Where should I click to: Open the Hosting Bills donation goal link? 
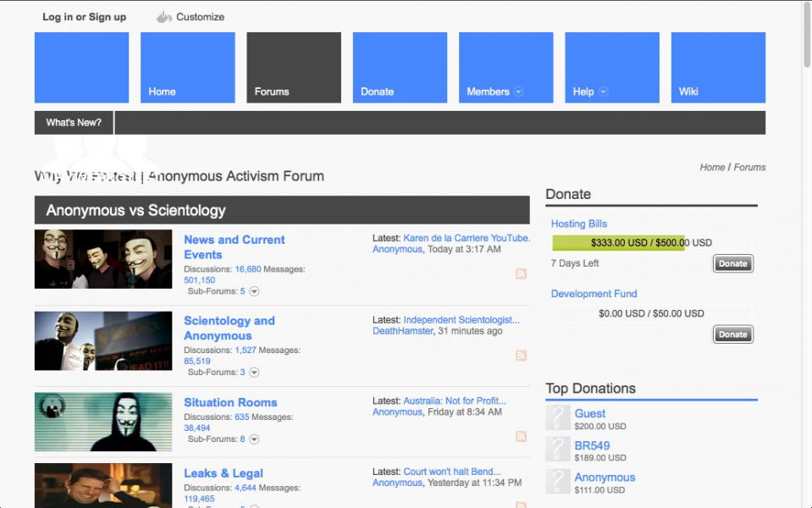(x=579, y=224)
